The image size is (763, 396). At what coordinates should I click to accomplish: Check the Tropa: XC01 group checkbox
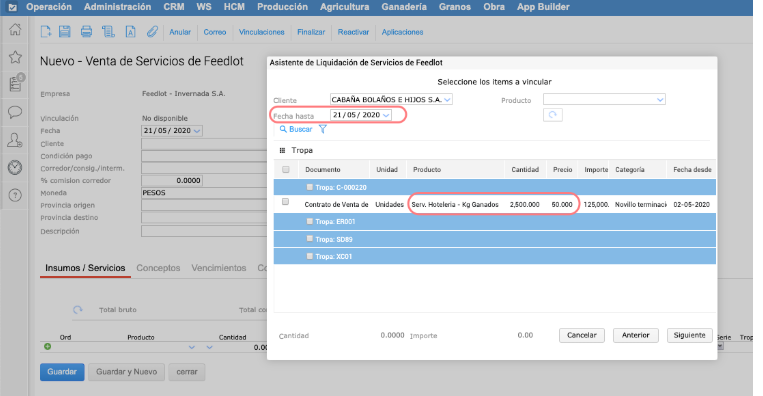tap(309, 256)
